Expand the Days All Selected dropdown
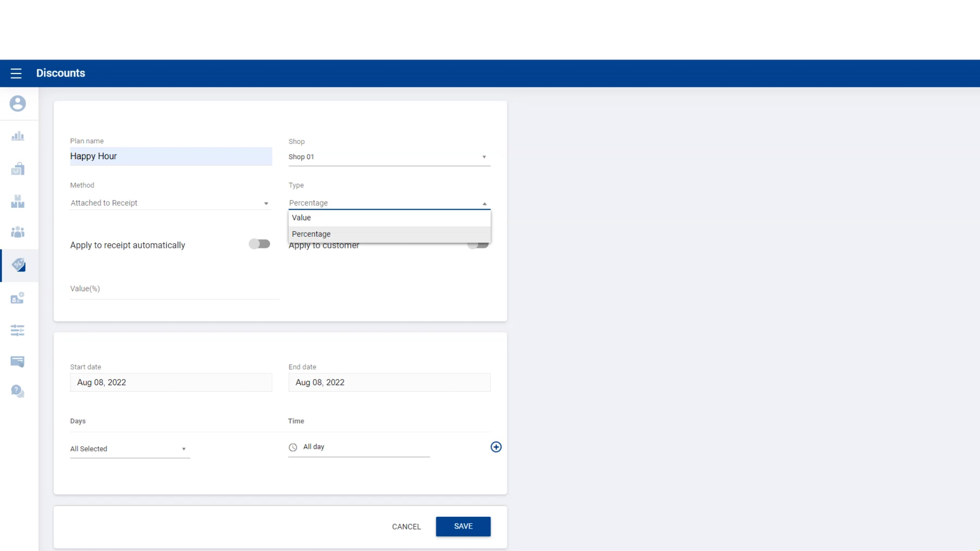The height and width of the screenshot is (551, 980). [130, 449]
